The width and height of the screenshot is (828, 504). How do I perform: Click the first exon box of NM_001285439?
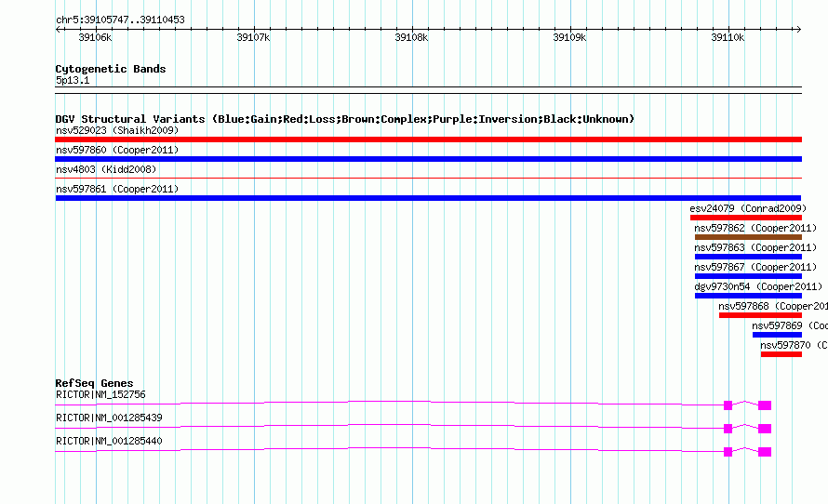coord(728,429)
